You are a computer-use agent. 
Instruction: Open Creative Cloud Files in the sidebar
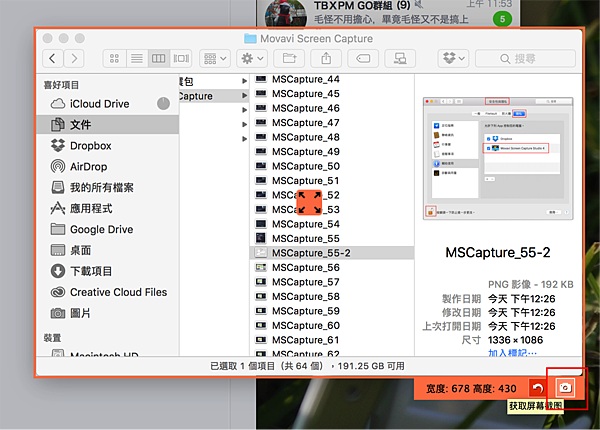108,292
